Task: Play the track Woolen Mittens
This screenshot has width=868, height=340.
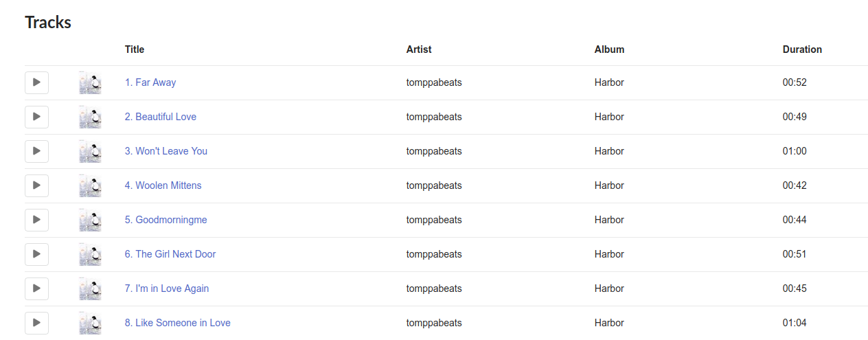Action: (x=36, y=185)
